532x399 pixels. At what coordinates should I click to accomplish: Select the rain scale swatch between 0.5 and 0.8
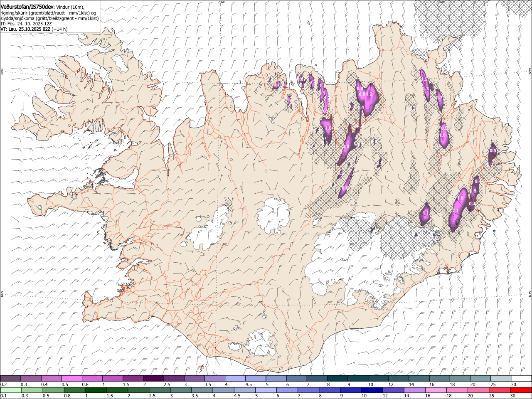point(53,390)
